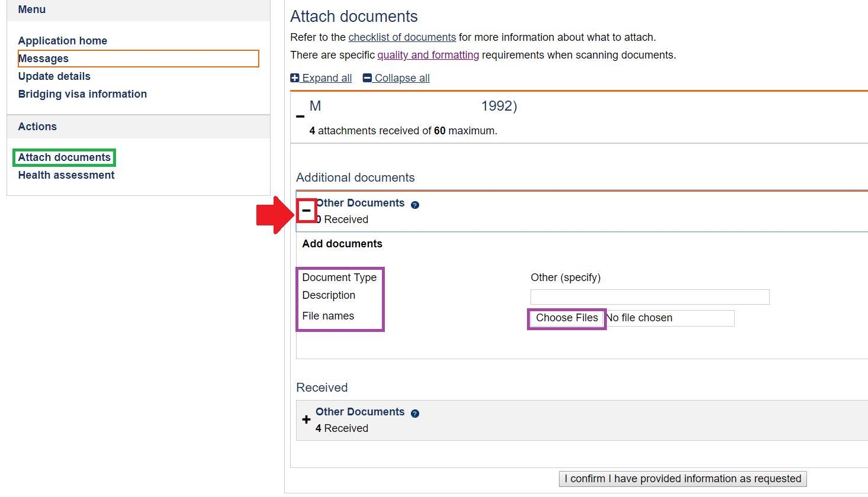Open Bridging visa information

pos(82,94)
